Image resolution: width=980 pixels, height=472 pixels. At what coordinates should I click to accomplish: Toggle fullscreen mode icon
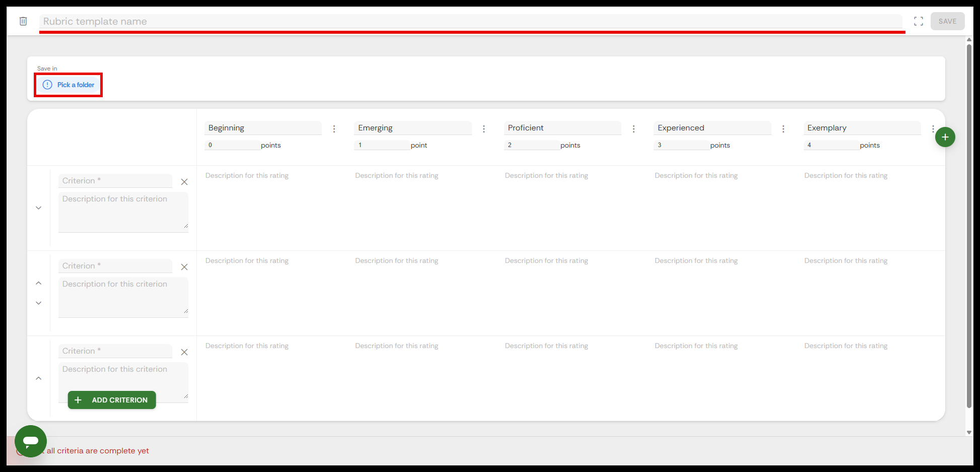pos(919,21)
